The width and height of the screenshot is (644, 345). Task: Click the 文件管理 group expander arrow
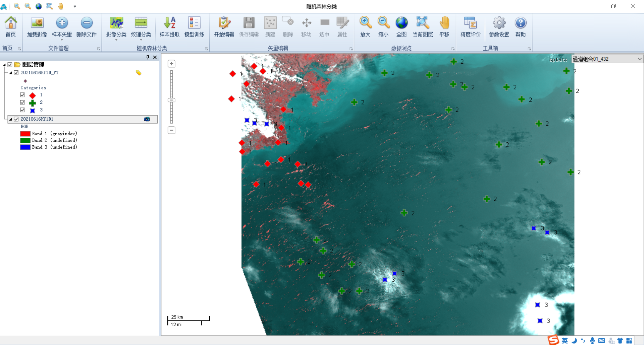pyautogui.click(x=98, y=49)
